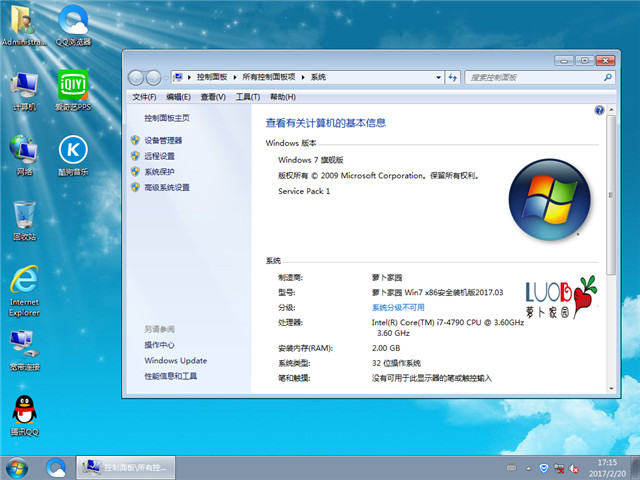Open 设备管理器 from the sidebar
This screenshot has height=480, width=640.
click(x=163, y=140)
